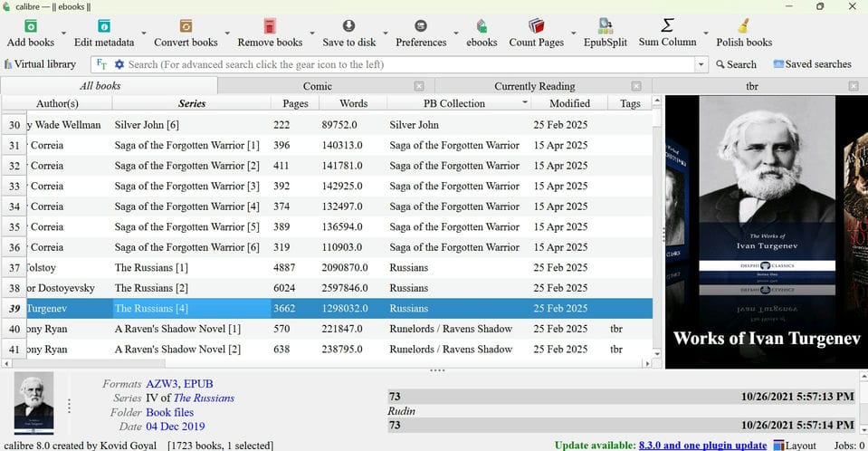868x451 pixels.
Task: Click the Add books icon
Action: 31,26
